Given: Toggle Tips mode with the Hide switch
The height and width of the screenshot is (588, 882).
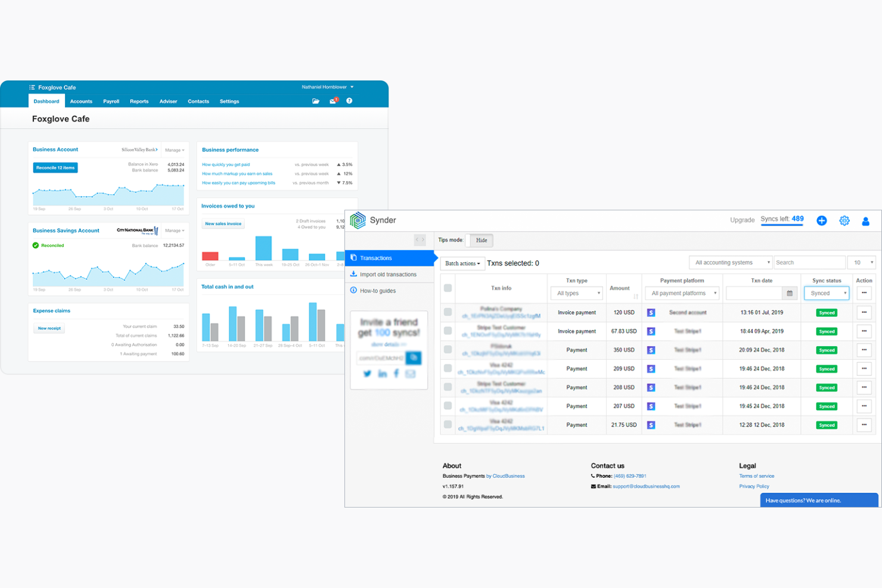Looking at the screenshot, I should click(479, 240).
